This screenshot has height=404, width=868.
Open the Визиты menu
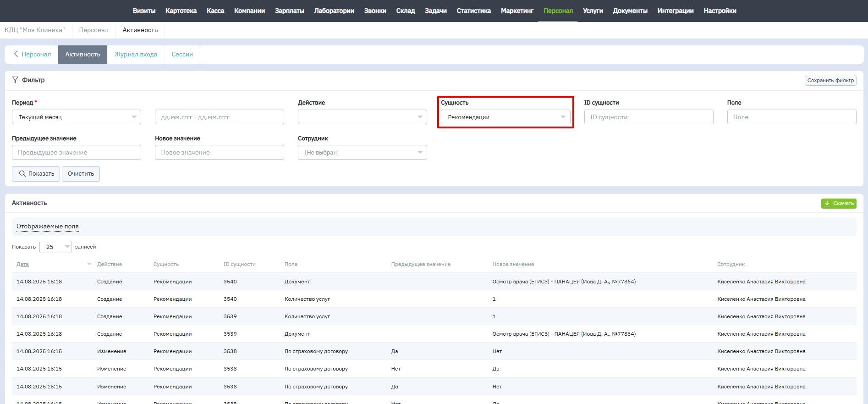pyautogui.click(x=144, y=11)
